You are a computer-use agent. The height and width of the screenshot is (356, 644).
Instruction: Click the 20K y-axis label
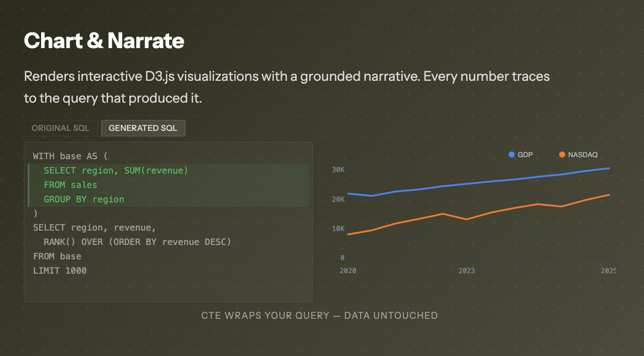pyautogui.click(x=338, y=199)
